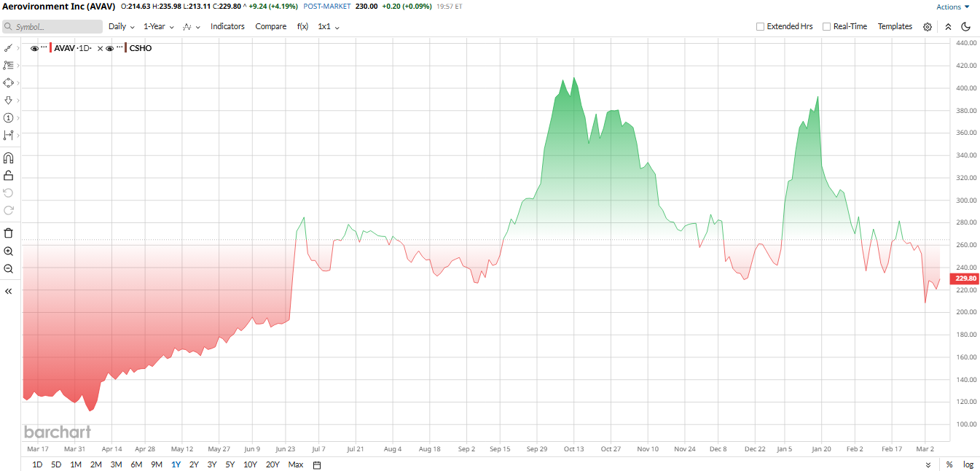This screenshot has width=980, height=471.
Task: Select the 3Y time range
Action: point(212,464)
